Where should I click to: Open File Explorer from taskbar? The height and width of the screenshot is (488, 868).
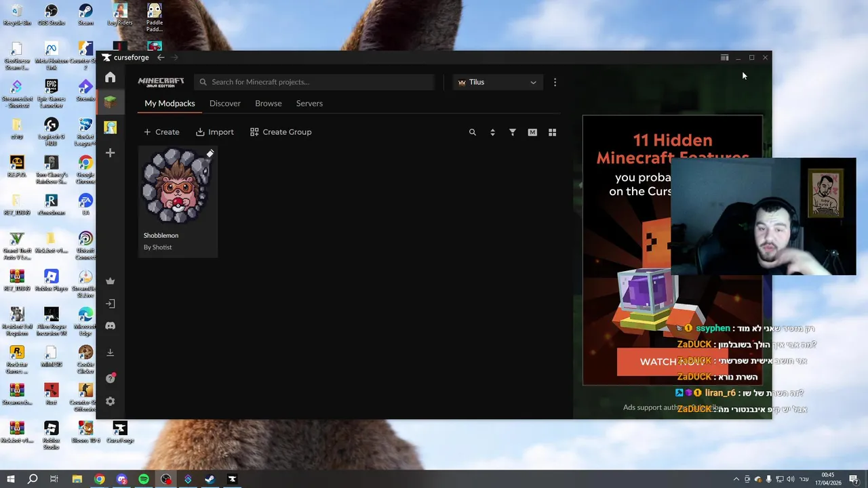(x=77, y=479)
